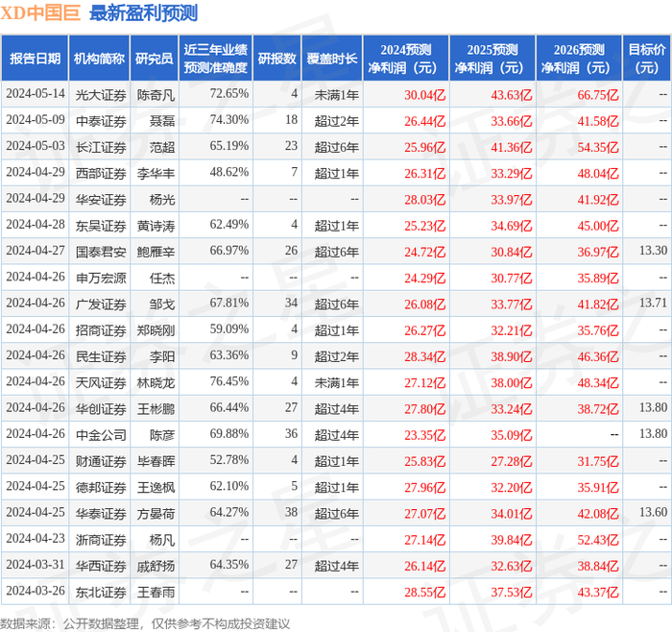Click analyst name 方晏荷

(x=156, y=513)
